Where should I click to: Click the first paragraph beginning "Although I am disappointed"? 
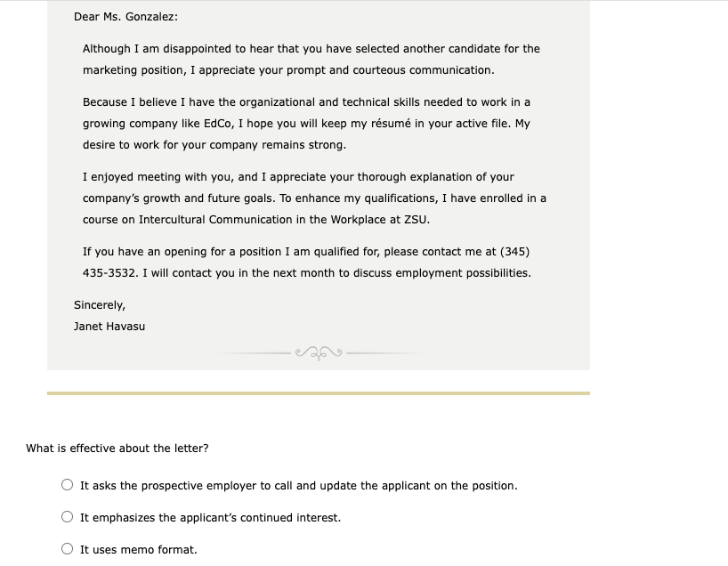[311, 59]
